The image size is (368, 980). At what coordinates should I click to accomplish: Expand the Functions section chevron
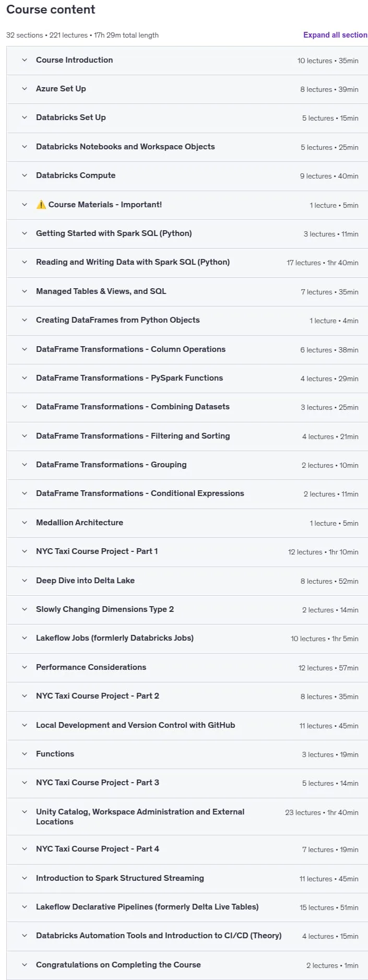coord(25,754)
